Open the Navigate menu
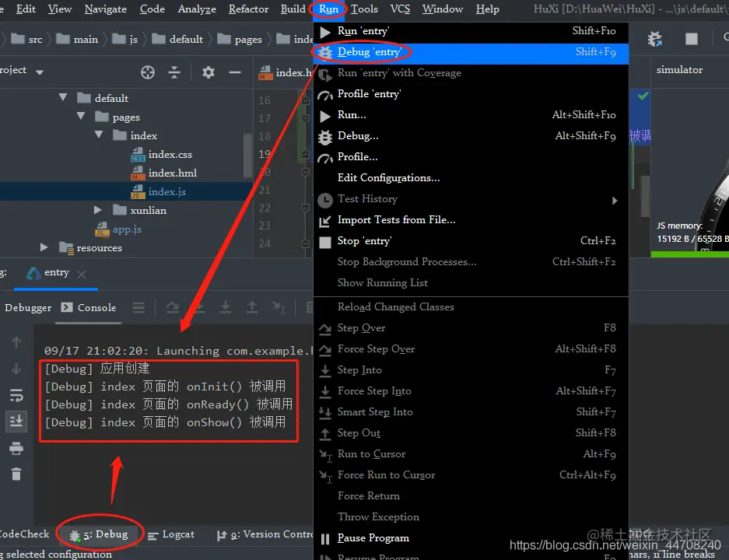 [106, 9]
